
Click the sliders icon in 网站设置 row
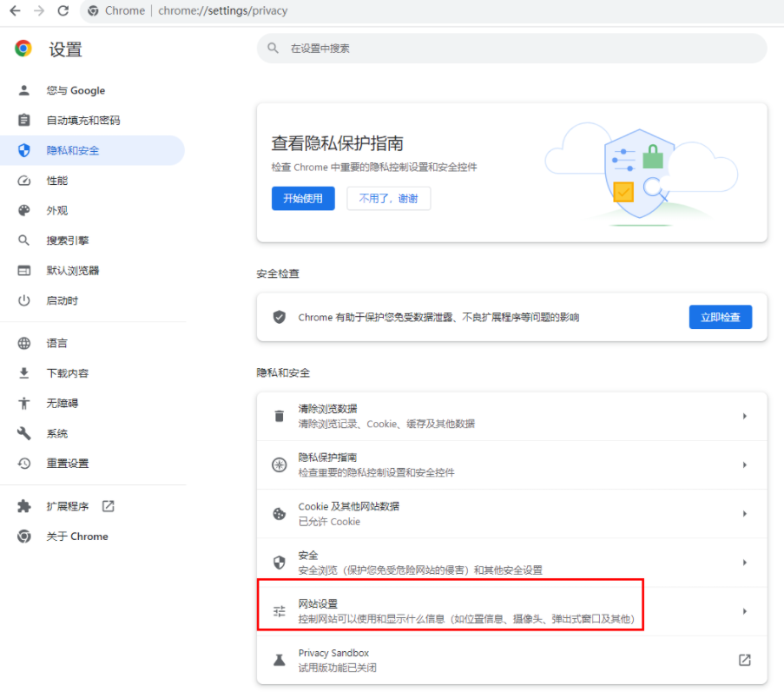pos(279,611)
